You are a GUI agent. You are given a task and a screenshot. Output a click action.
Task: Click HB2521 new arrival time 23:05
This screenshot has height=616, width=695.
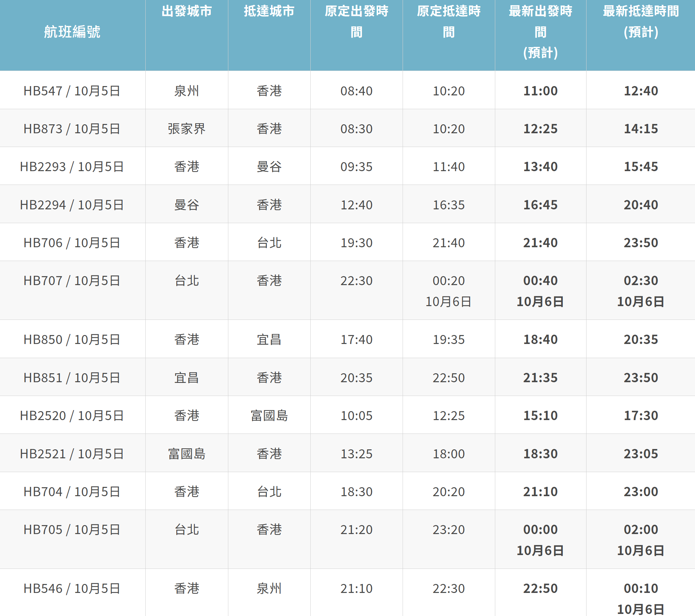click(x=641, y=454)
